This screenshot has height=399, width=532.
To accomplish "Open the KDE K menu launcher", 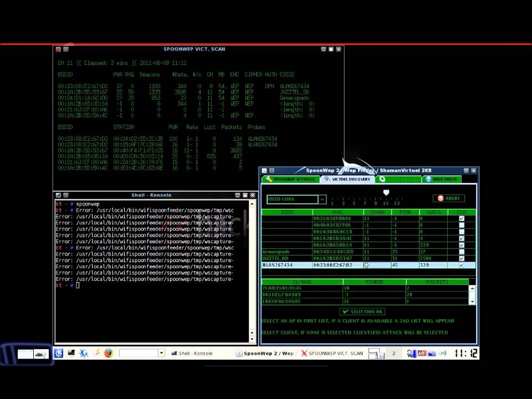I will (59, 353).
